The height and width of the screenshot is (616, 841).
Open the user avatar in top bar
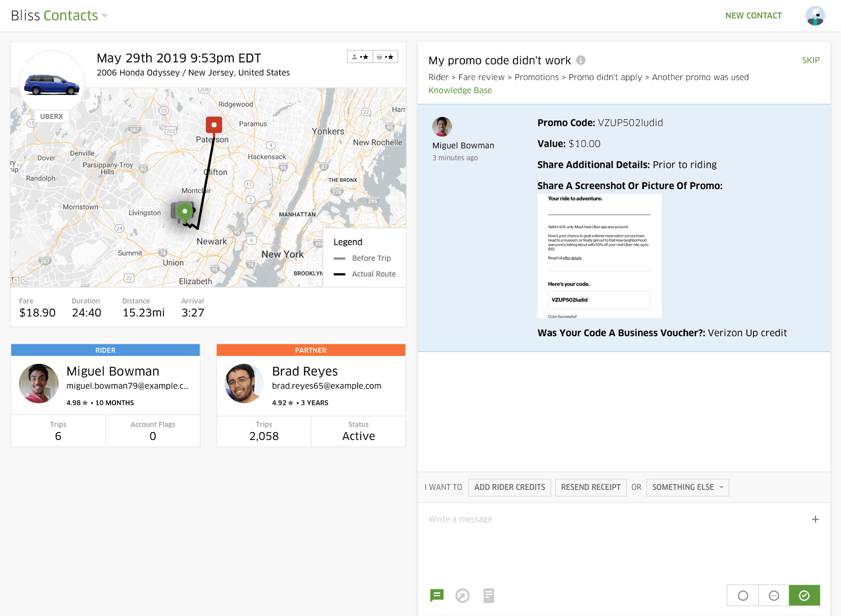[x=815, y=16]
